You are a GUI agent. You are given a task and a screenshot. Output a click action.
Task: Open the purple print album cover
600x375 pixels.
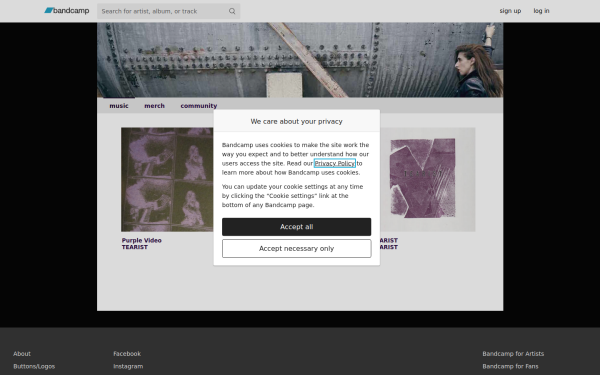[427, 179]
